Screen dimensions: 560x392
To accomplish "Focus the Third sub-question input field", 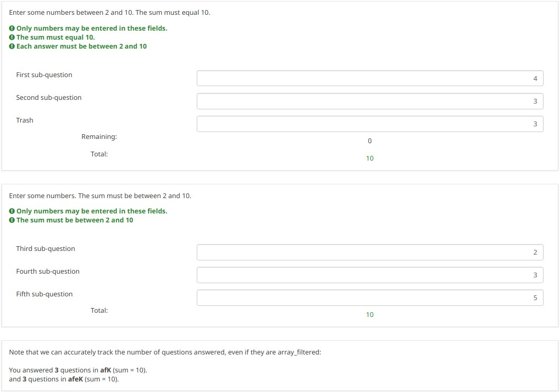I will coord(370,252).
